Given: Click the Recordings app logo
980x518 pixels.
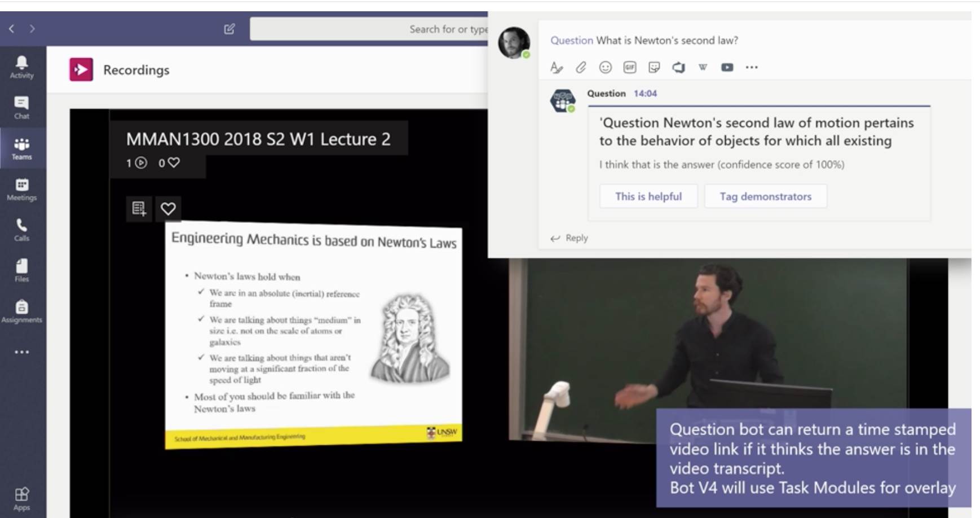Looking at the screenshot, I should [x=81, y=69].
